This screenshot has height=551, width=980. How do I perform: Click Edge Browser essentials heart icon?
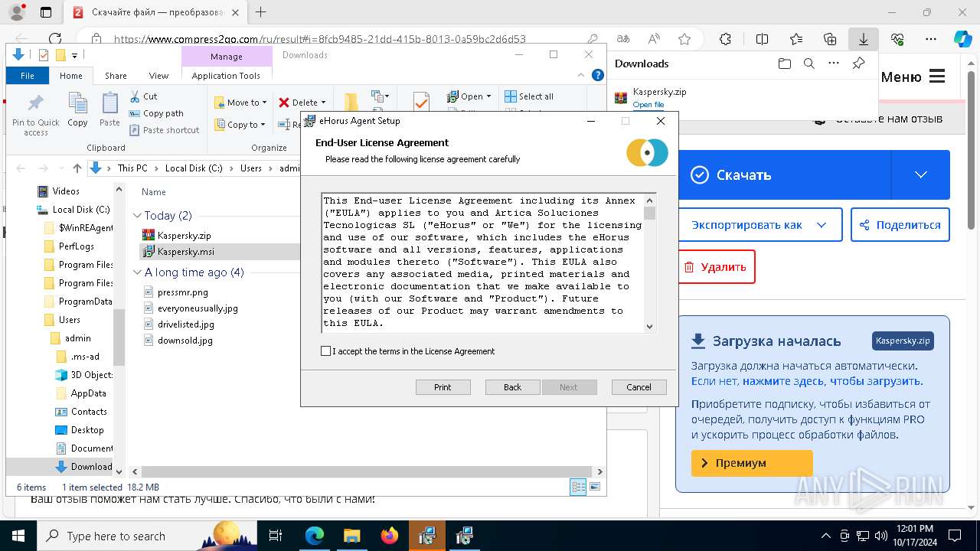(897, 39)
